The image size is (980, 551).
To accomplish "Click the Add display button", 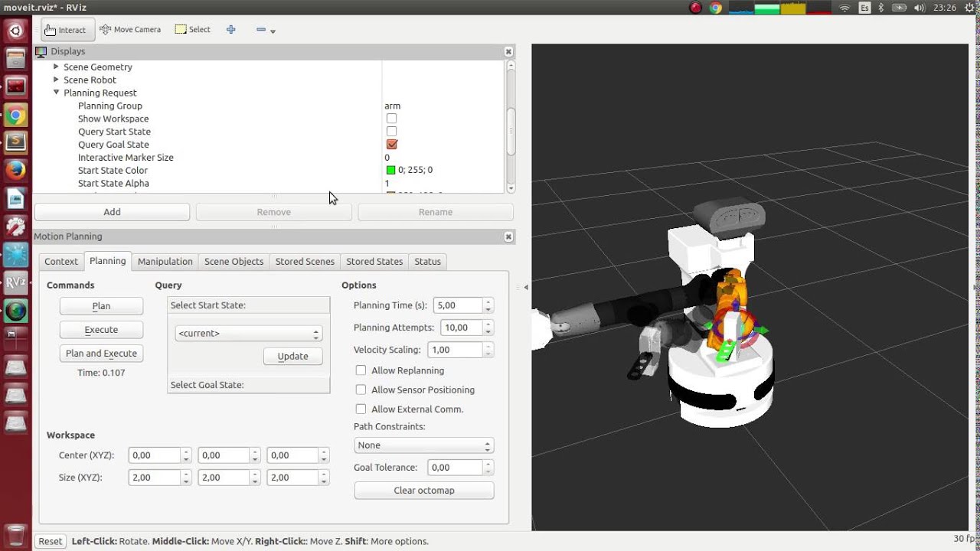I will coord(112,212).
